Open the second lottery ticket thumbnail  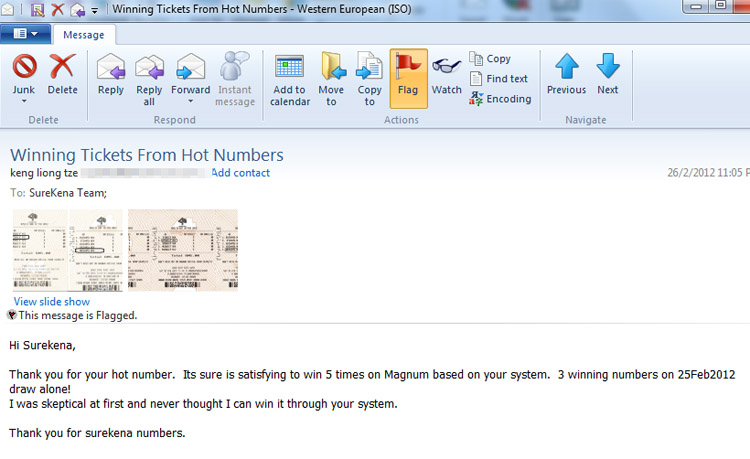click(x=96, y=251)
